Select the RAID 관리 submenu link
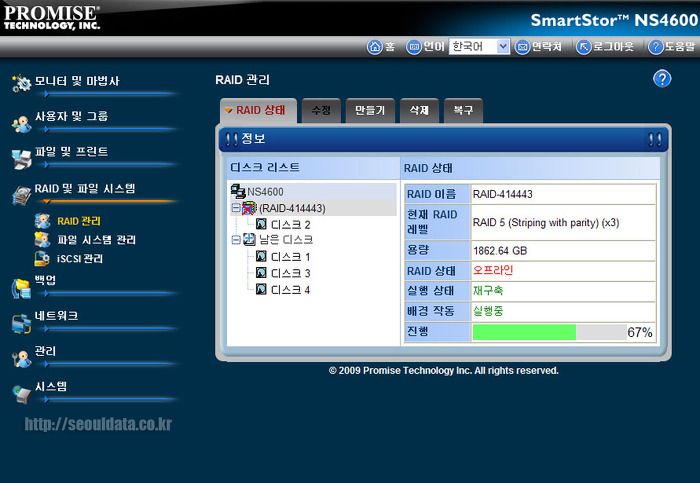Image resolution: width=700 pixels, height=483 pixels. pos(79,221)
